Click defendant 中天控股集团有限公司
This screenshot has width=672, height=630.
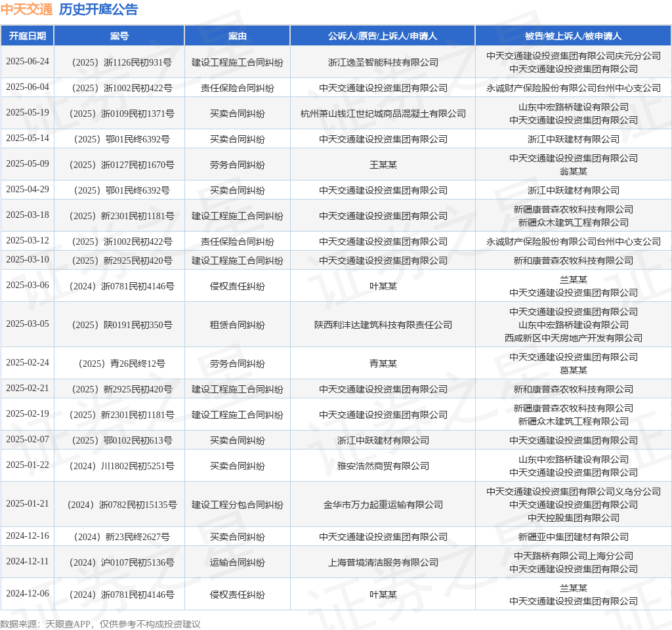pos(574,518)
